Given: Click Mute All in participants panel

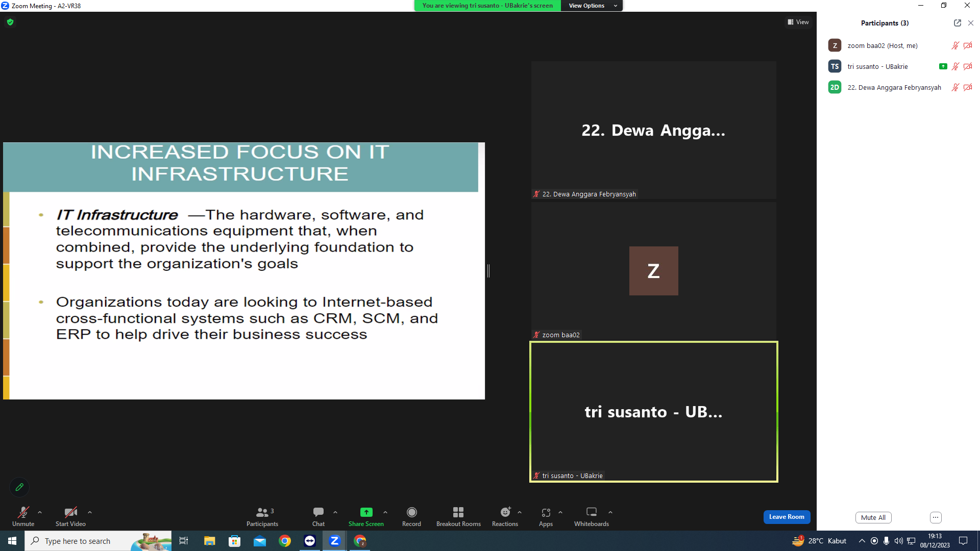Looking at the screenshot, I should [x=873, y=517].
